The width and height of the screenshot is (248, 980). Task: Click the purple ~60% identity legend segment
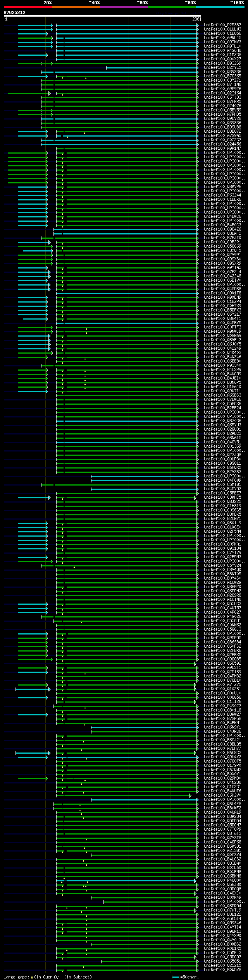124,7
